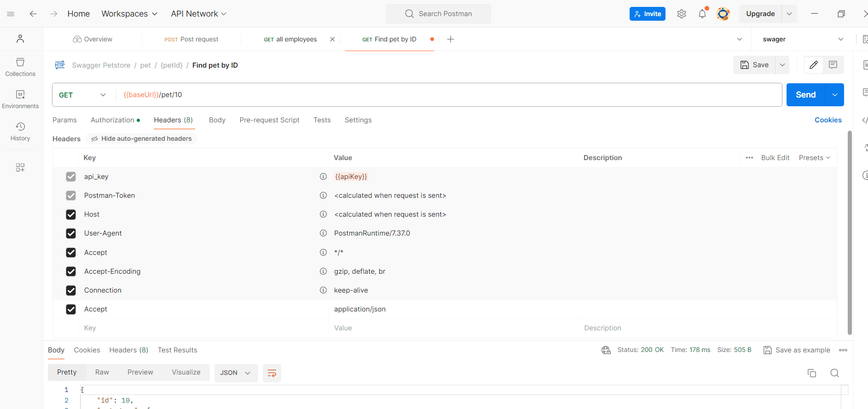Close the 'all employees' tab
The height and width of the screenshot is (409, 868).
332,39
